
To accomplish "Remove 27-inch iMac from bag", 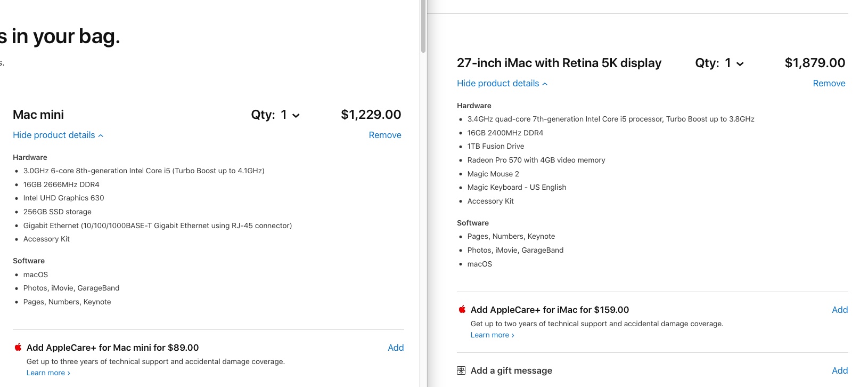I will 829,84.
